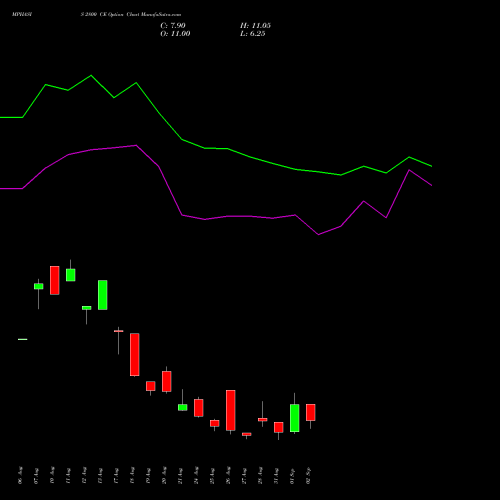Click the "07 Aug" date label
The height and width of the screenshot is (500, 500).
click(36, 476)
